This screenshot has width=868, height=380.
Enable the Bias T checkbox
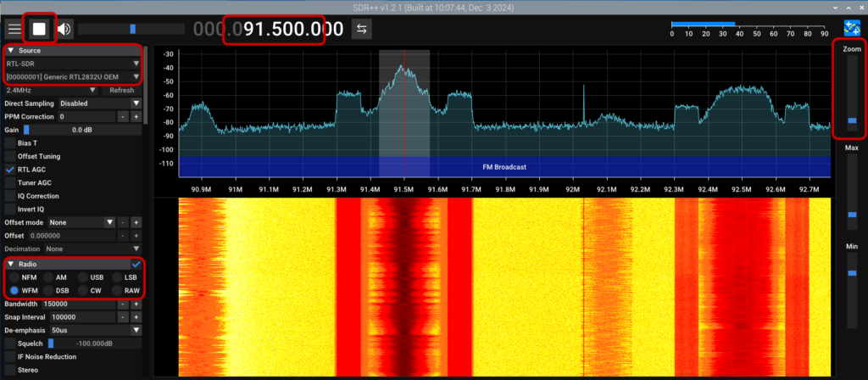10,142
